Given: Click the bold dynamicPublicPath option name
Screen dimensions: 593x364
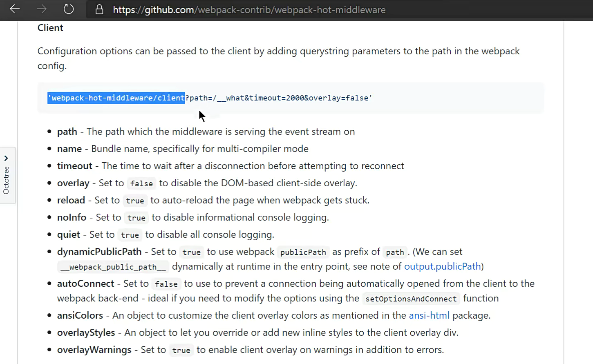Looking at the screenshot, I should point(99,252).
